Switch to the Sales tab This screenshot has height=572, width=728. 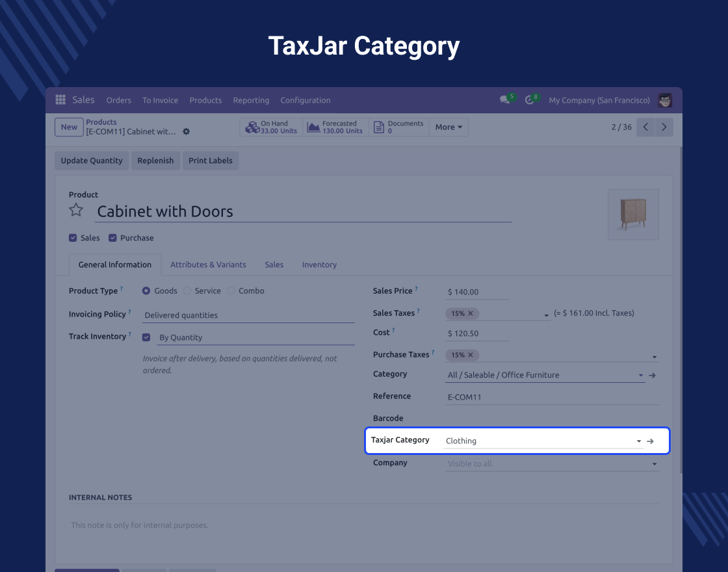point(274,265)
